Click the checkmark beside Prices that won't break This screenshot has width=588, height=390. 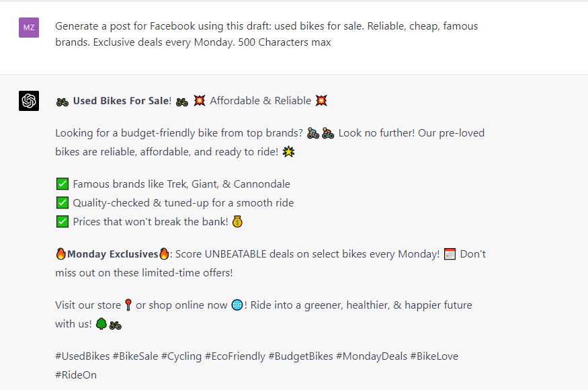coord(62,221)
